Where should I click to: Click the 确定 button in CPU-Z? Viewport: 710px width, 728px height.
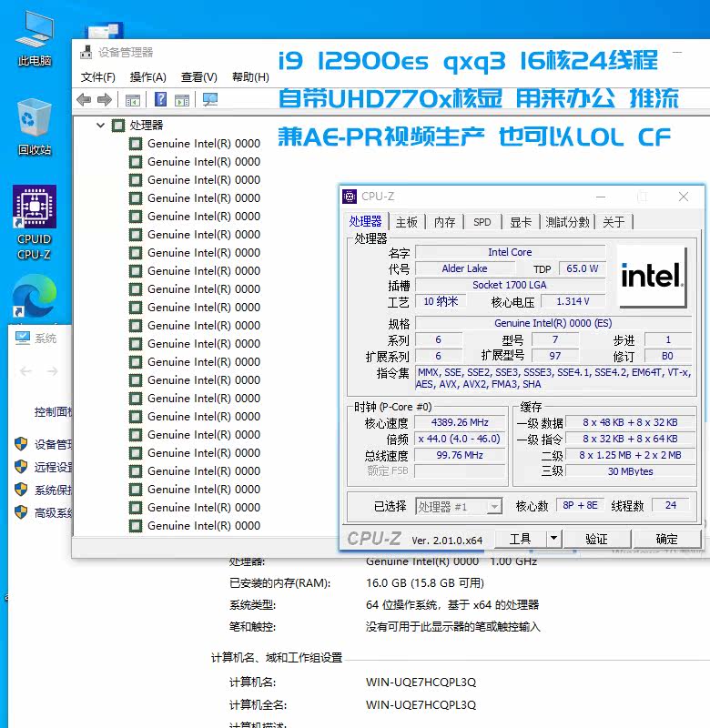667,539
